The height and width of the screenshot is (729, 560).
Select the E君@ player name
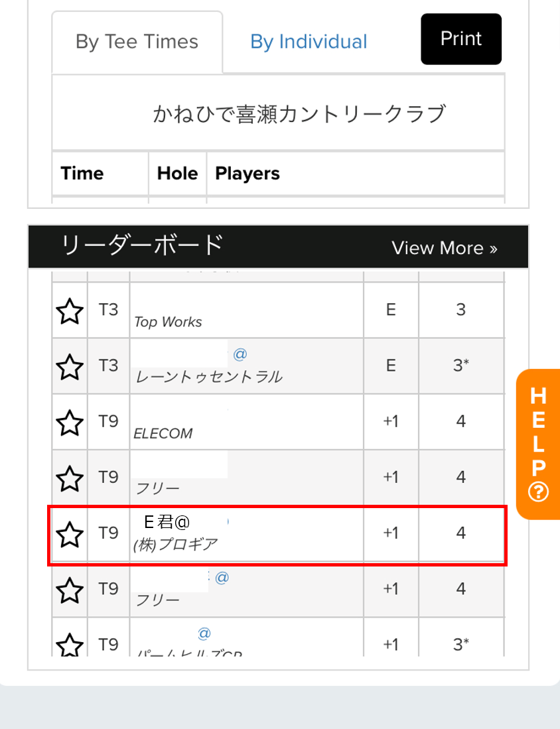167,522
